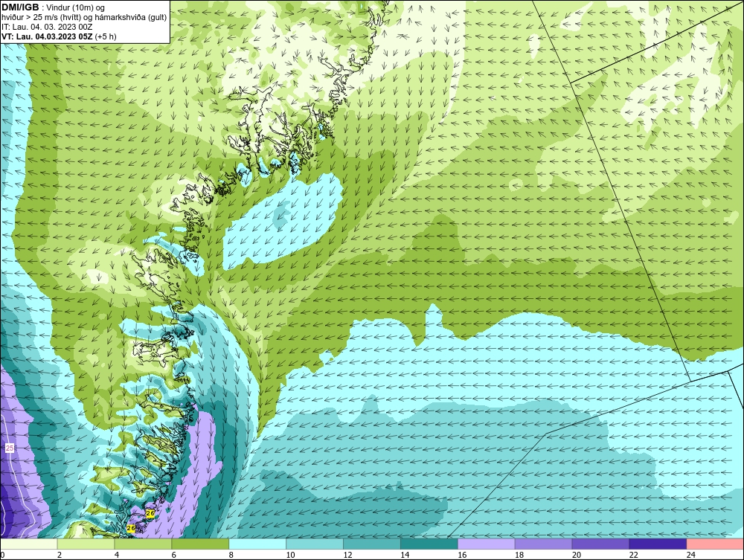This screenshot has height=560, width=744.
Task: Click the 10–12 m/s turquoise legend swatch
Action: [x=315, y=544]
